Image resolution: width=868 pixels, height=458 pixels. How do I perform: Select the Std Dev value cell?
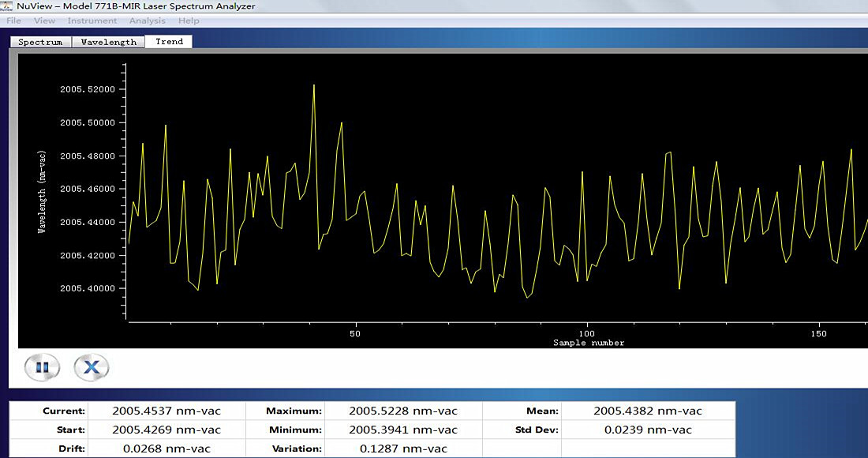coord(647,430)
